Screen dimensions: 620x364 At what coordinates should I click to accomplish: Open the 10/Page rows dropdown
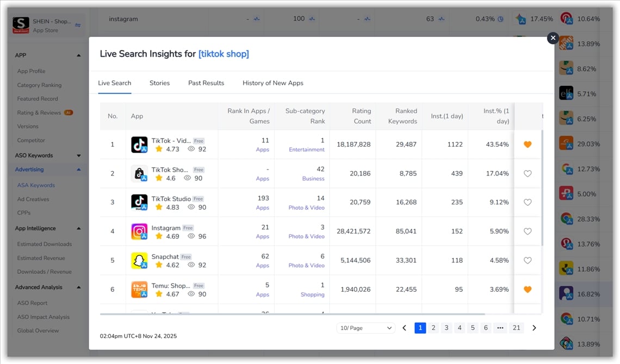365,328
